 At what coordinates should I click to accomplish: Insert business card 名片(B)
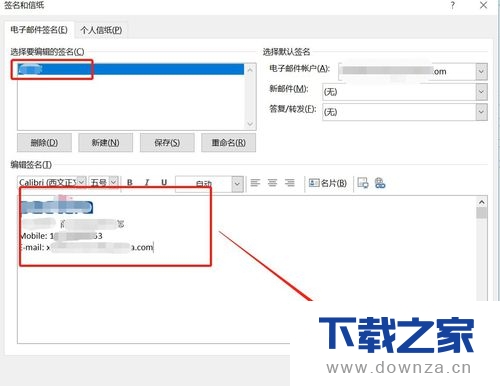coord(328,183)
